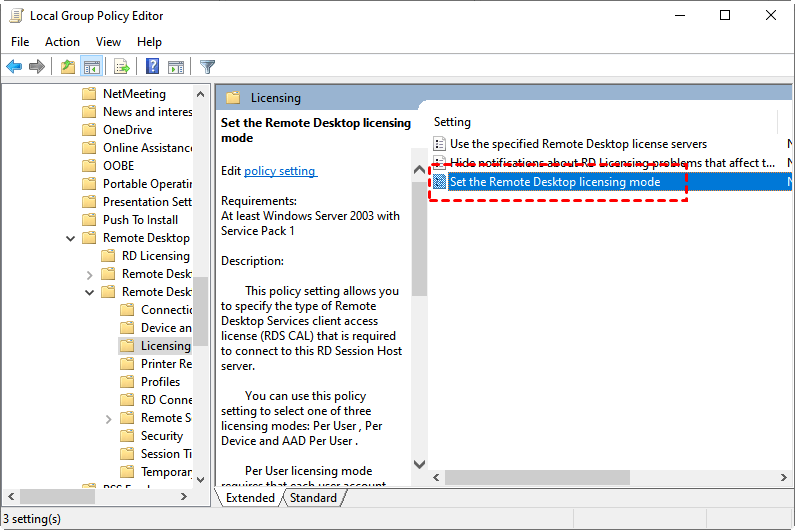Select 'RD Conne' tree folder
This screenshot has width=795, height=530.
[166, 400]
